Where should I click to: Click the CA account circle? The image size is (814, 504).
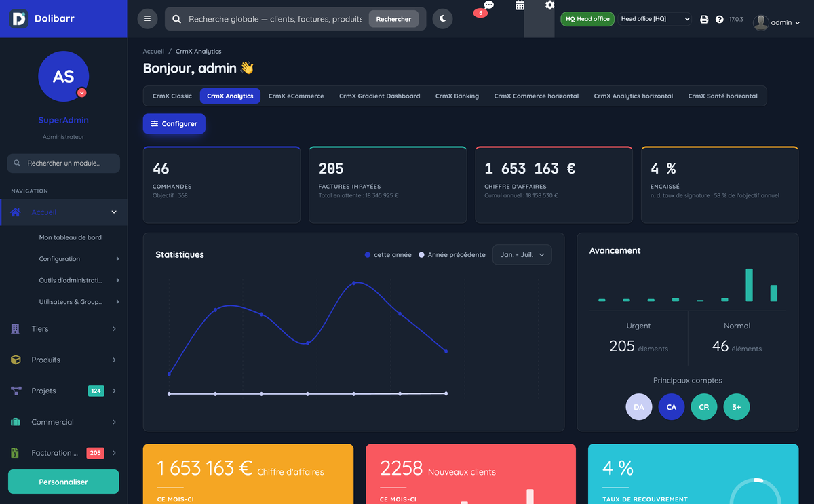coord(672,407)
